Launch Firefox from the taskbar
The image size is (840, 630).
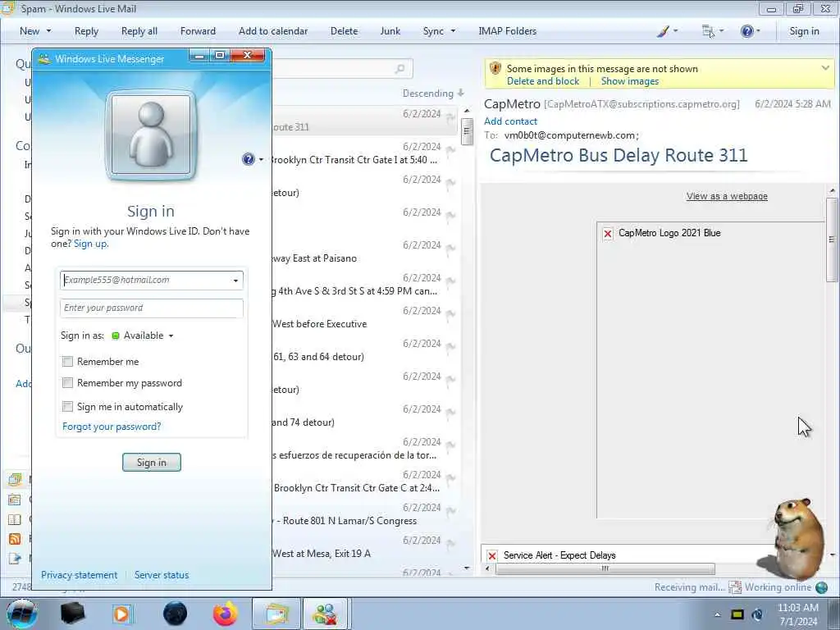pos(226,614)
